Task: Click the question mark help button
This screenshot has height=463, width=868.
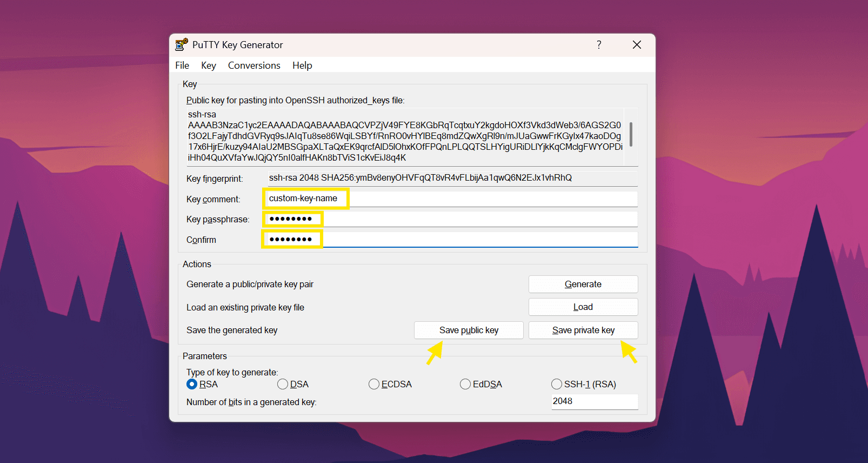Action: (x=599, y=45)
